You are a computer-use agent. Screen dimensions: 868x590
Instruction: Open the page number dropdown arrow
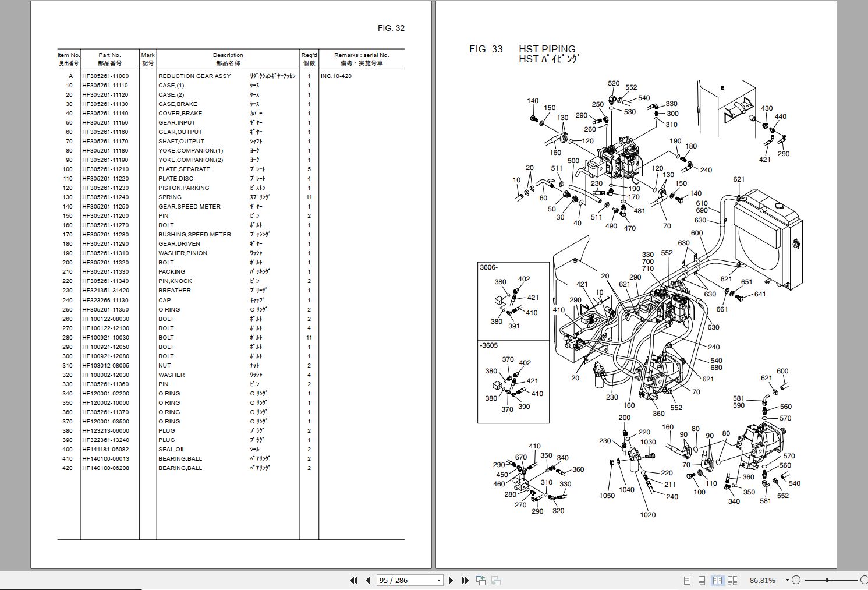(440, 580)
